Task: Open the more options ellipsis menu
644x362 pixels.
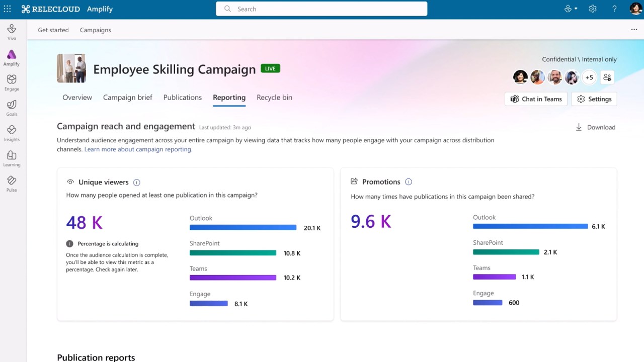Action: click(634, 30)
